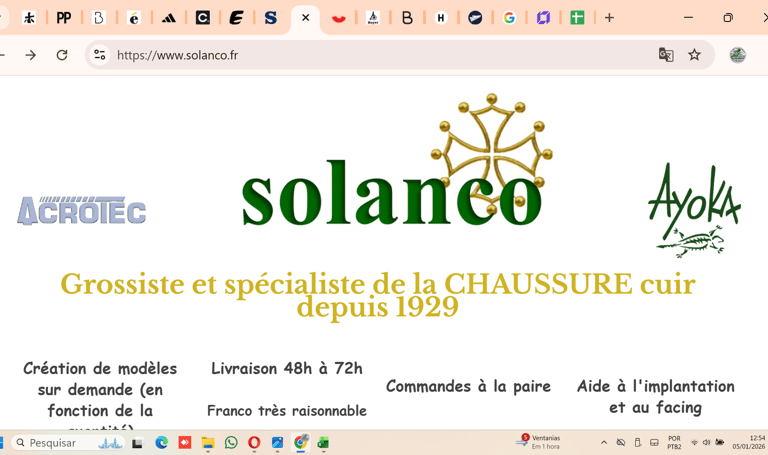Image resolution: width=768 pixels, height=455 pixels.
Task: Select the purple square favicon tab
Action: (543, 18)
